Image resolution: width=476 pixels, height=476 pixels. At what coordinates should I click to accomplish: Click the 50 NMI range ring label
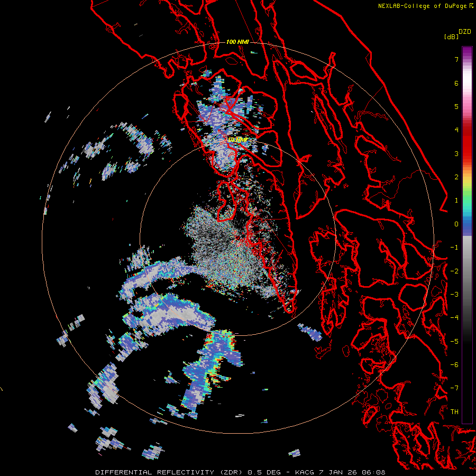coord(237,140)
